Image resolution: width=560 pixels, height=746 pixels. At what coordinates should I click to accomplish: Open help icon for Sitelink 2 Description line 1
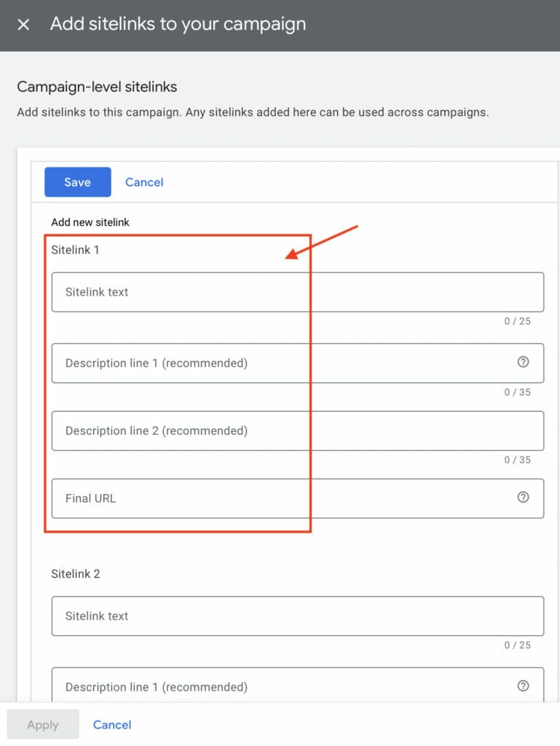(x=522, y=686)
